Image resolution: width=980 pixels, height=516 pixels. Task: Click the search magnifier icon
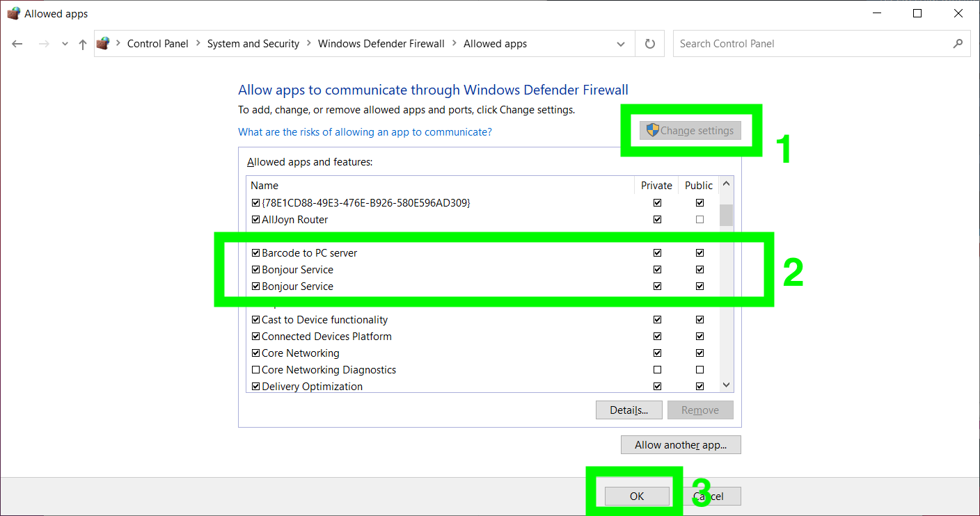point(958,43)
